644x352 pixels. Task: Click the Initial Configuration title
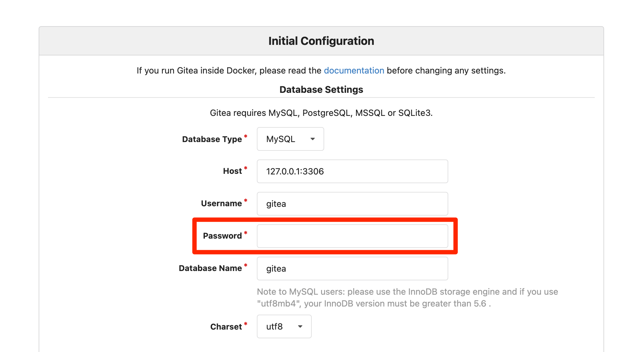pos(321,40)
